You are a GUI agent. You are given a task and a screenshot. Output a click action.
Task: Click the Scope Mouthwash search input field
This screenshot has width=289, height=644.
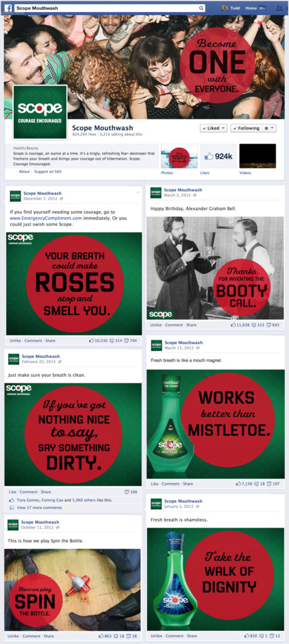[x=109, y=8]
